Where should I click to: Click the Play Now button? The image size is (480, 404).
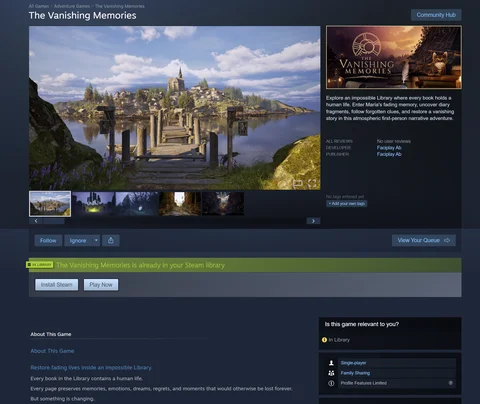click(x=101, y=285)
